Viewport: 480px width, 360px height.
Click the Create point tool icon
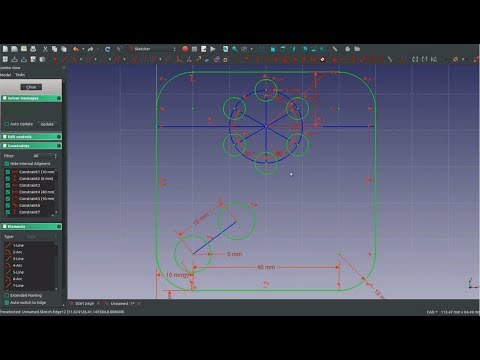coord(55,59)
